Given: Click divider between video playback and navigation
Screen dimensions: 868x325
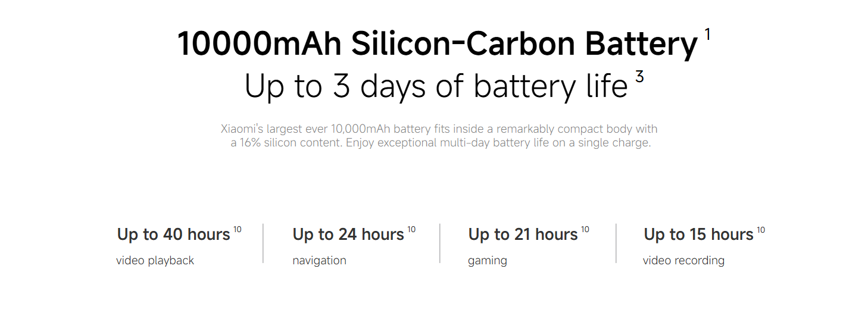Looking at the screenshot, I should tap(263, 243).
